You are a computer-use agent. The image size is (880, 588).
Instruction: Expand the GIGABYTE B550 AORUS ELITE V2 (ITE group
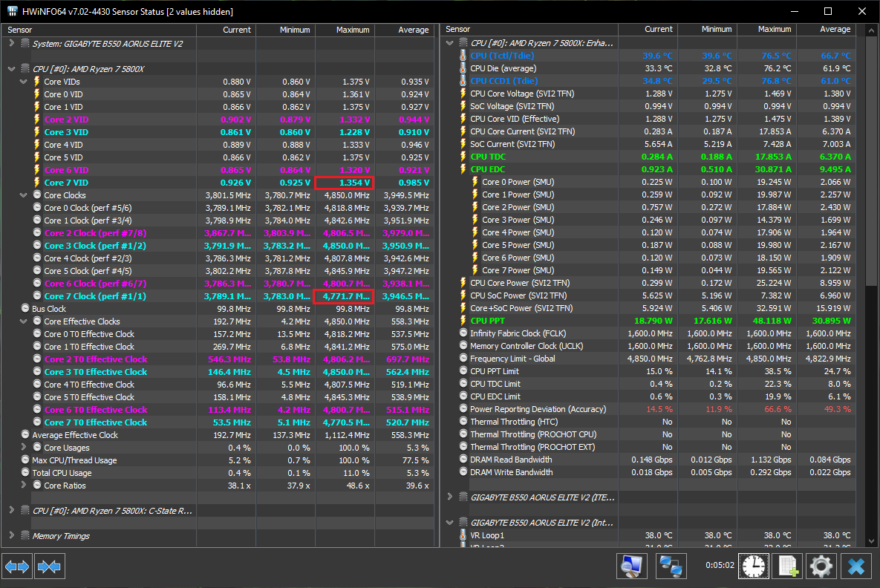(449, 497)
